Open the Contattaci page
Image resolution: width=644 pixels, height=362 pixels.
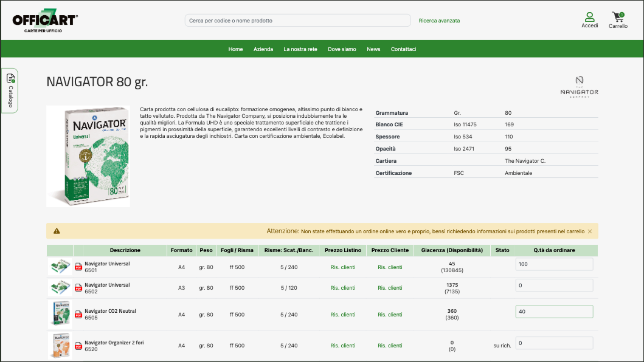coord(403,49)
